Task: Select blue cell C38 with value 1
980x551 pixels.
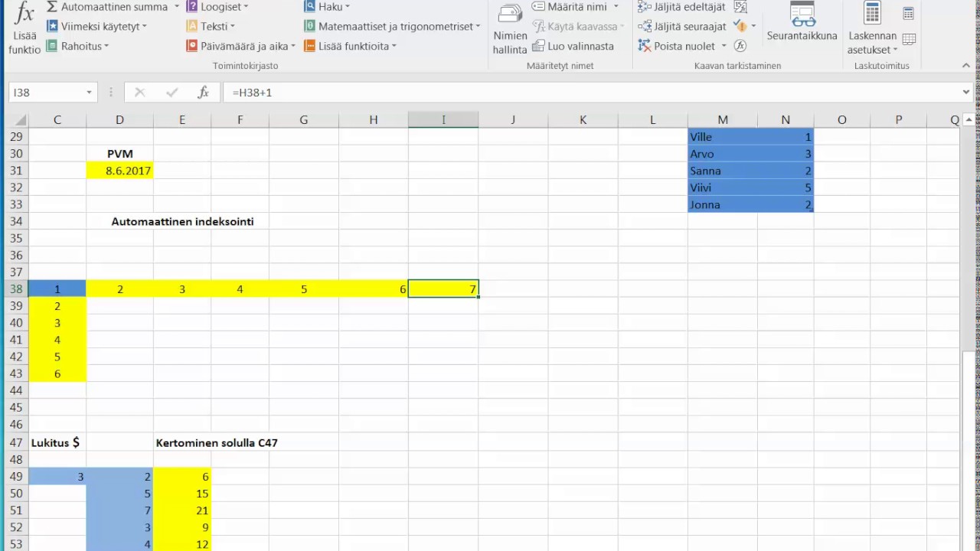Action: (x=57, y=289)
